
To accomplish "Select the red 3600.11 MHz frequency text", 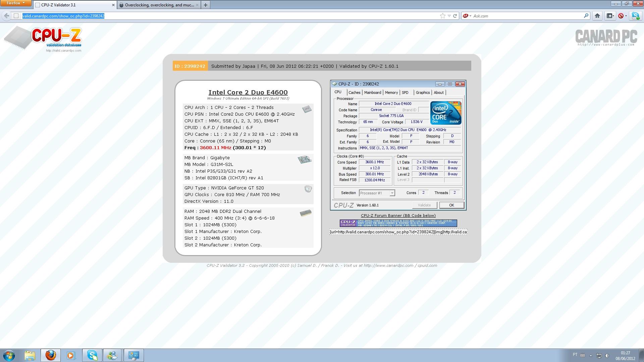I will click(215, 147).
